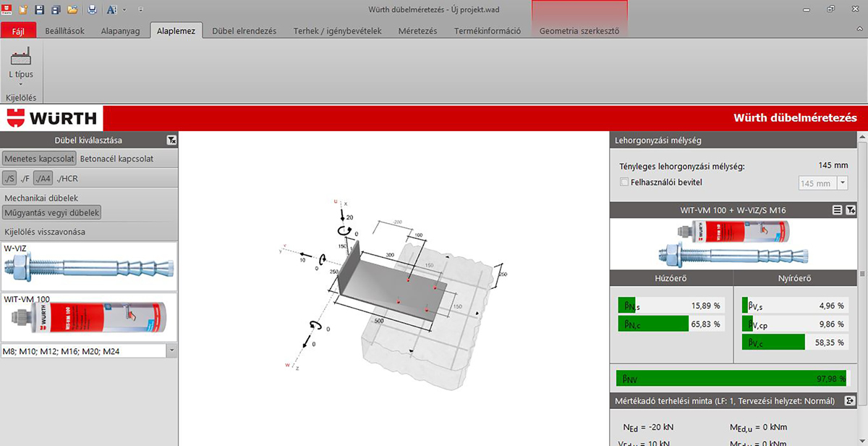
Task: Click the βV,cp 9,86 % utilization bar
Action: [796, 324]
